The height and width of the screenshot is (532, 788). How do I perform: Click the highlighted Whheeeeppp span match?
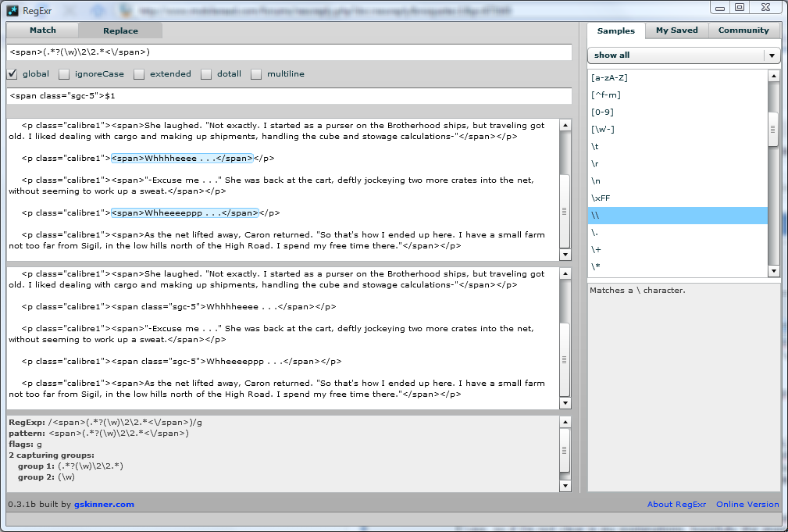185,213
